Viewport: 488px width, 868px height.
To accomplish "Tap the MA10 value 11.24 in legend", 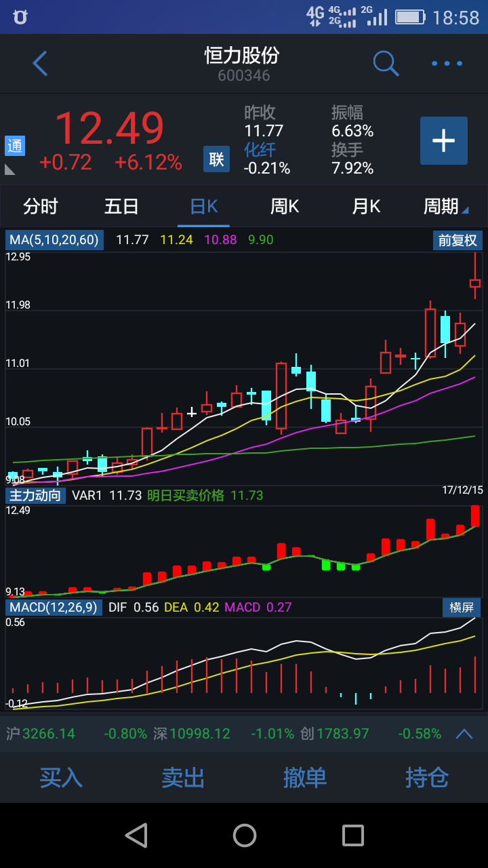I will [x=176, y=240].
